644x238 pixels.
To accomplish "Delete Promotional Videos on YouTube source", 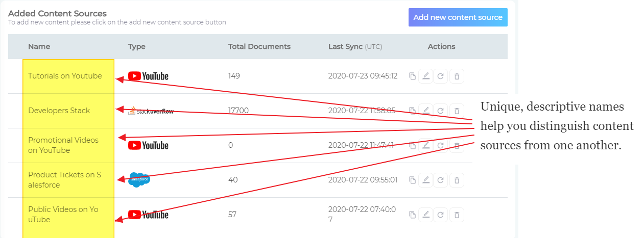I will point(457,145).
